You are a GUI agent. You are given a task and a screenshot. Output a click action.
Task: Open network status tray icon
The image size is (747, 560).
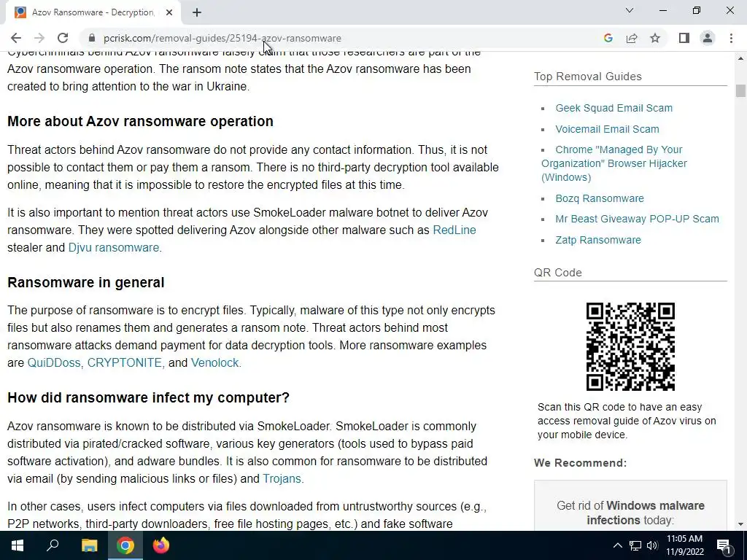point(635,545)
